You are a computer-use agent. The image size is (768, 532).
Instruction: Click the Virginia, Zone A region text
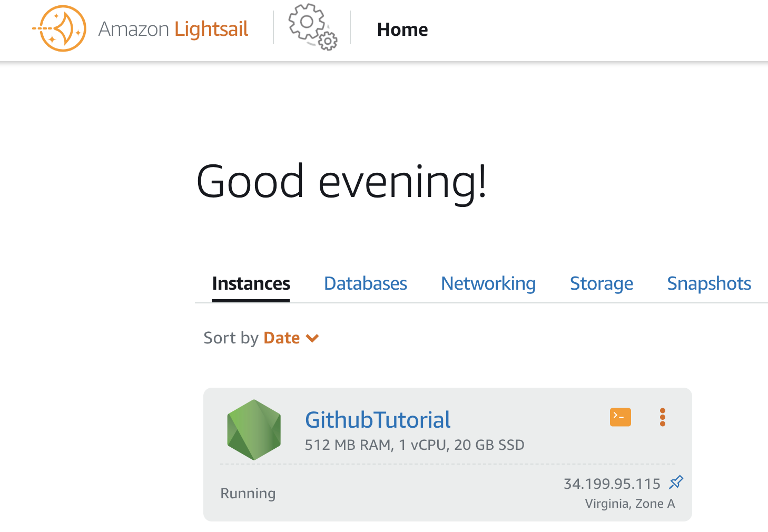coord(629,504)
